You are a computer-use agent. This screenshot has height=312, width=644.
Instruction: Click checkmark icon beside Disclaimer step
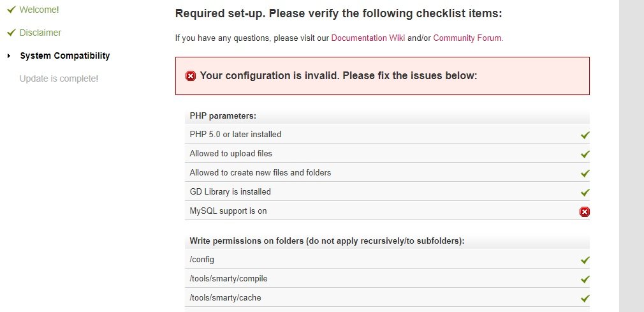11,33
